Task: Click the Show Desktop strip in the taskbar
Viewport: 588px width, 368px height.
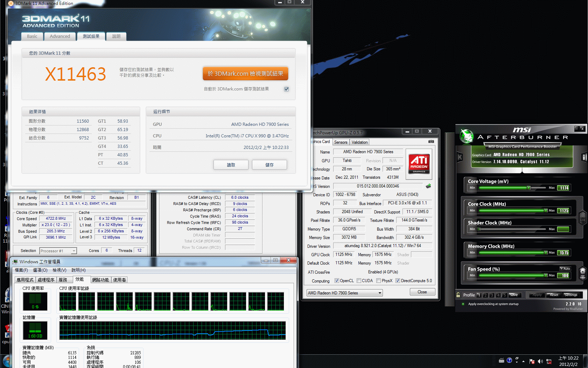Action: tap(586, 361)
